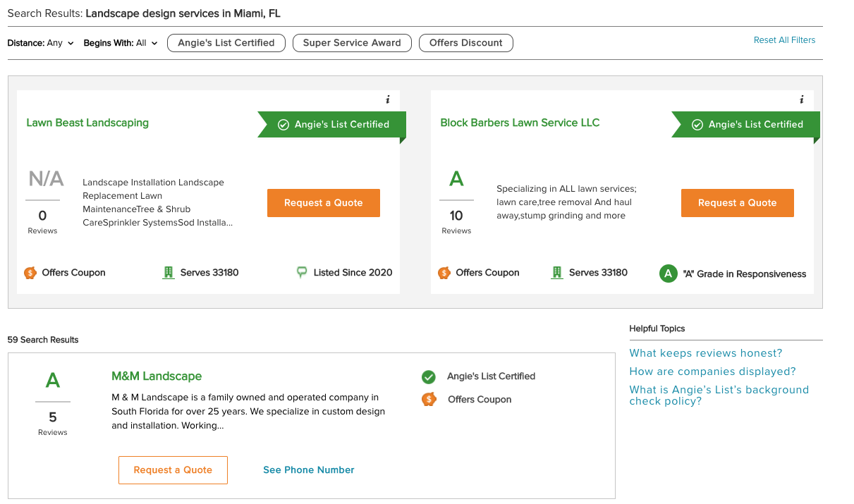Open info icon on Block Barbers card
The image size is (854, 504).
pos(802,100)
